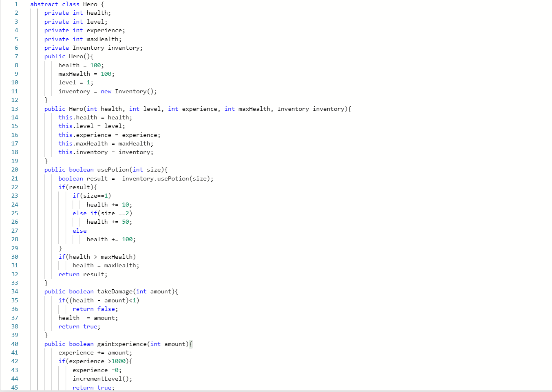552x392 pixels.
Task: Click 'public Hero(){' constructor line
Action: click(69, 56)
